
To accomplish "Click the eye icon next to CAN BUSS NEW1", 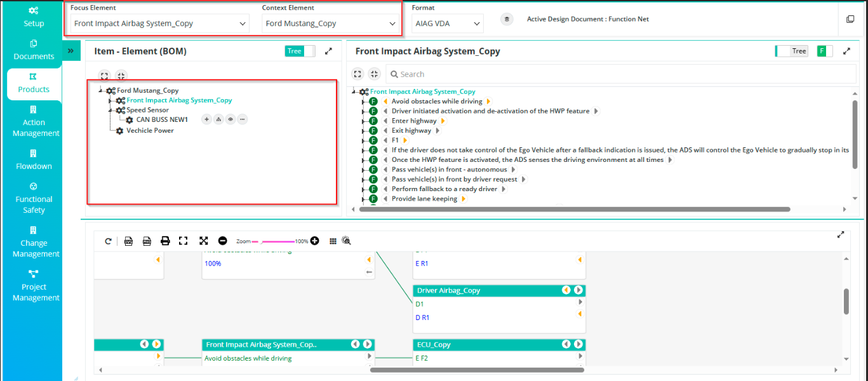I will click(230, 119).
